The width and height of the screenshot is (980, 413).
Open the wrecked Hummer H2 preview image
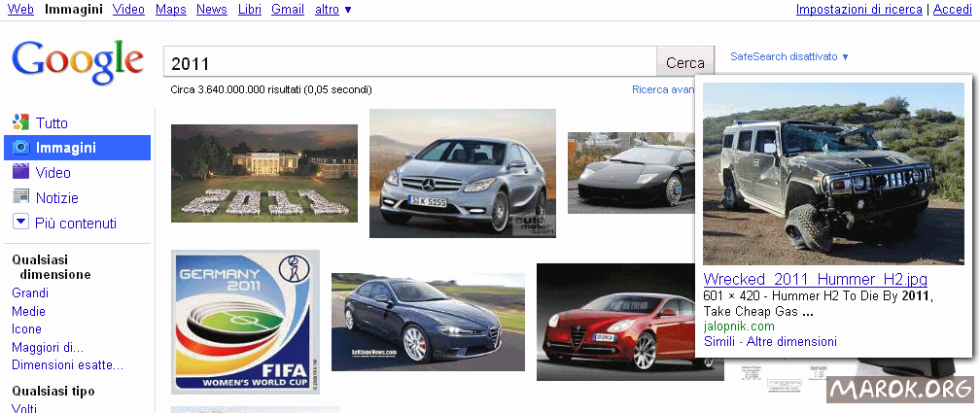pyautogui.click(x=833, y=174)
